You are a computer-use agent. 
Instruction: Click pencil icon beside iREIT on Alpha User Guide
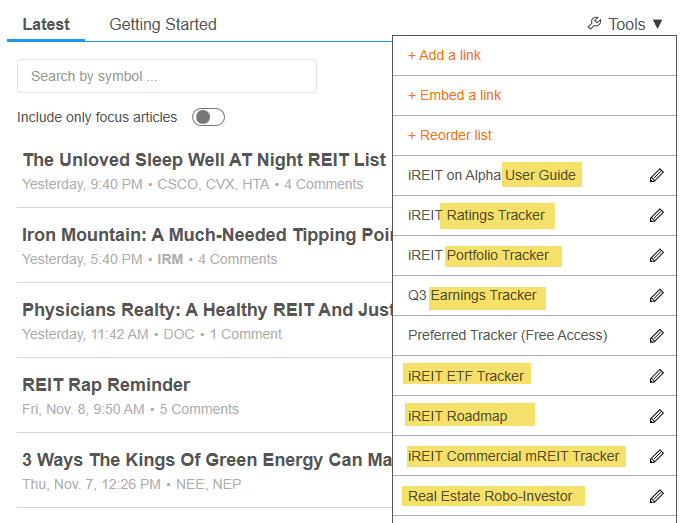656,176
